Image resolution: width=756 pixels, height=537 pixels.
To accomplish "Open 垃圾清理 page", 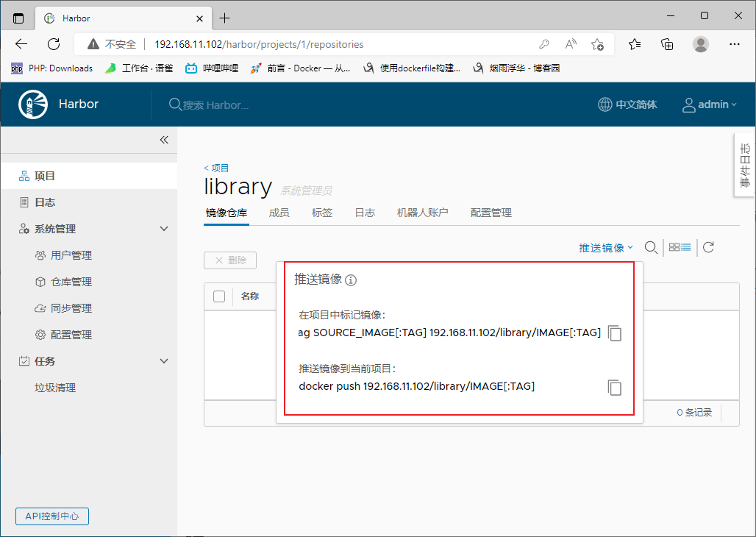I will (x=55, y=388).
